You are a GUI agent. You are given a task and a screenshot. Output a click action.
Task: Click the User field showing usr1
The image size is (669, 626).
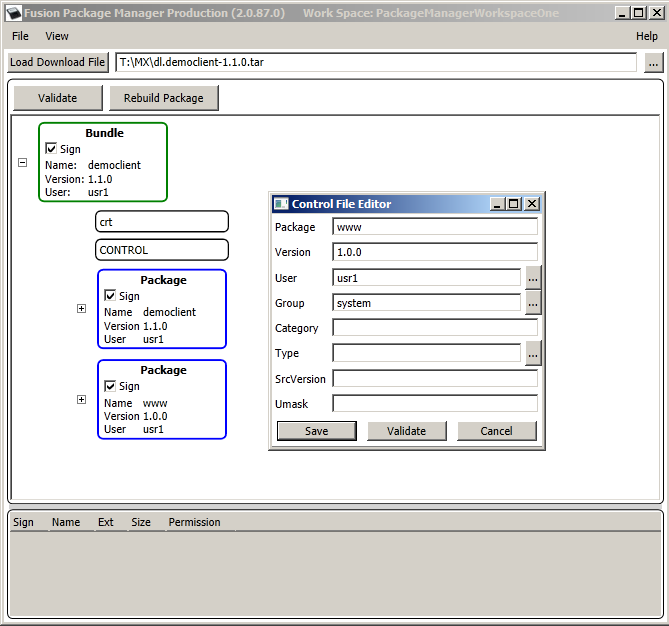(x=426, y=278)
